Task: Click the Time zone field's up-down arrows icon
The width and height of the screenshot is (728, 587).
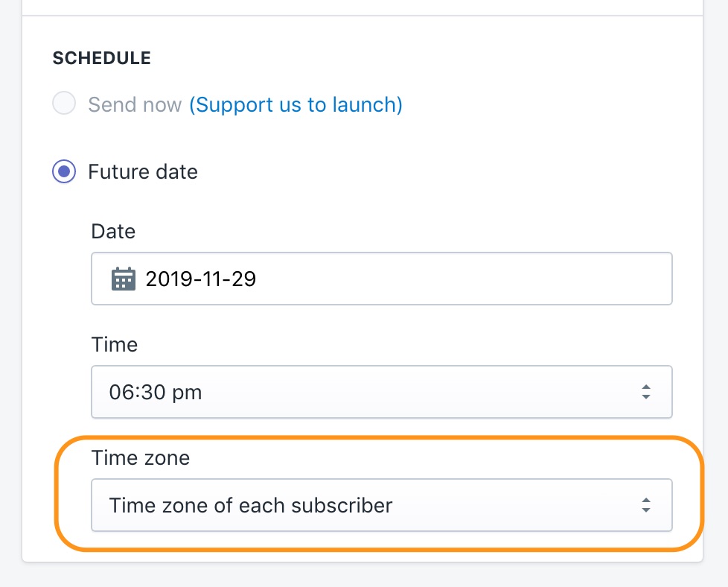Action: point(645,506)
